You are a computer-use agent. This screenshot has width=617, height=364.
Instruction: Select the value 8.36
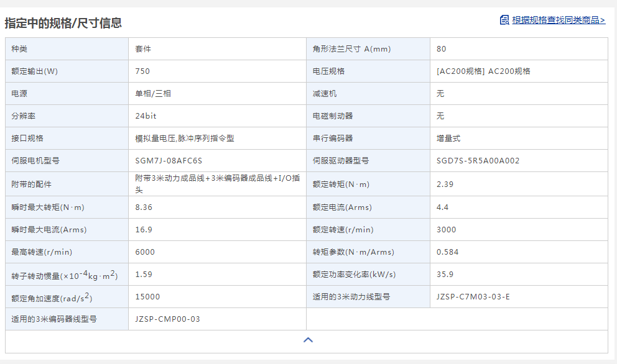pyautogui.click(x=144, y=207)
